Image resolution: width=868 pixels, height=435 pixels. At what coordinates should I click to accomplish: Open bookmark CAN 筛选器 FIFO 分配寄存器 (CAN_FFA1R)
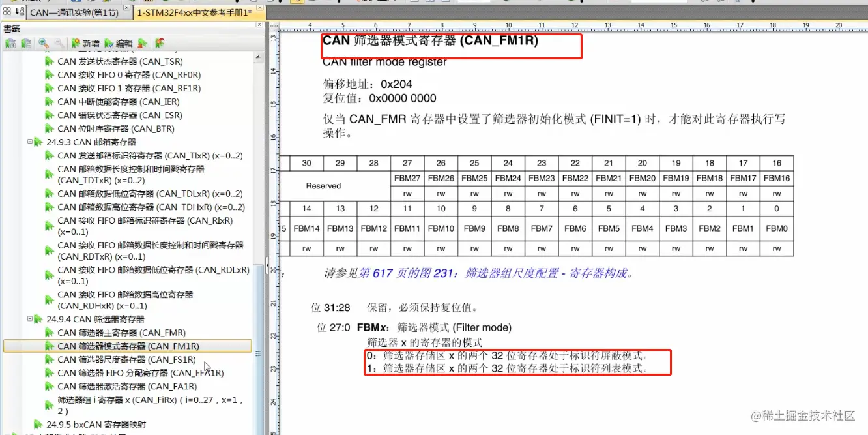[141, 373]
